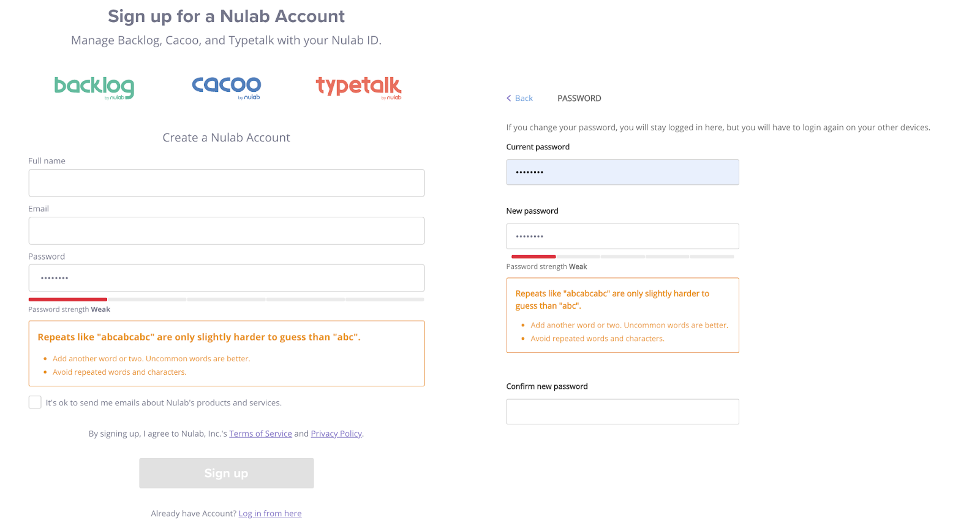Screen dimensions: 980x526
Task: Open the Privacy Policy link
Action: click(336, 434)
